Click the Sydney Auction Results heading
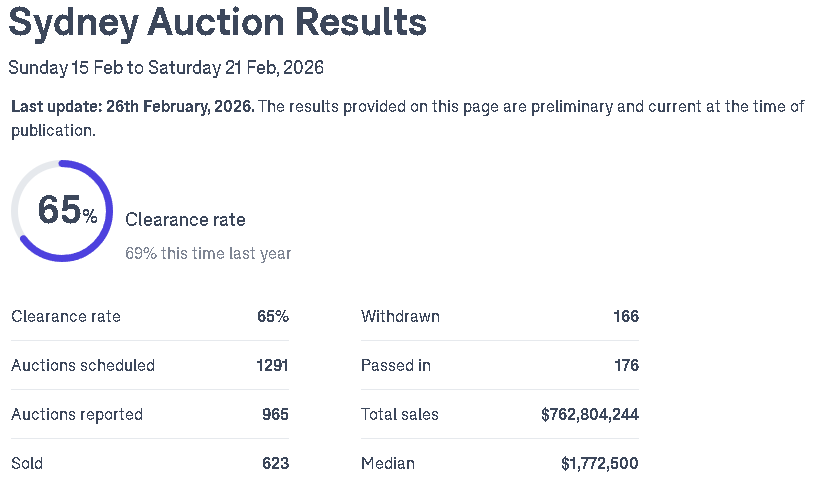This screenshot has height=485, width=821. point(217,21)
